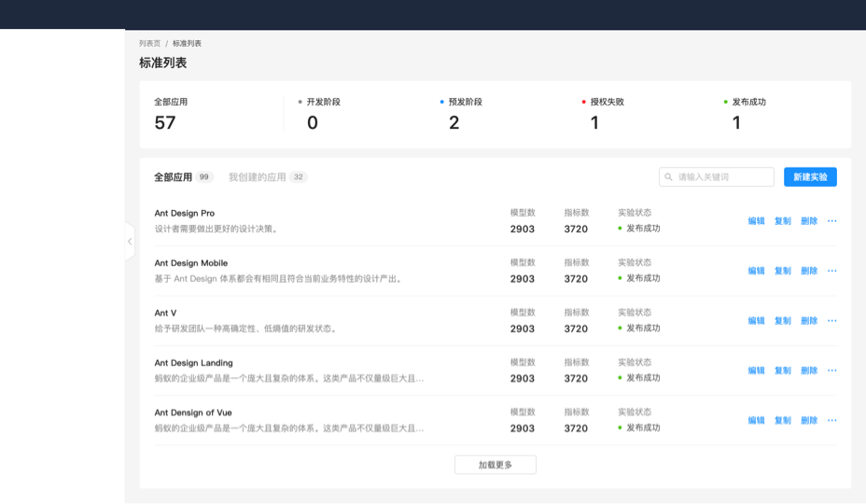Screen dimensions: 866x504
Task: Copy the Ant V entry
Action: pyautogui.click(x=783, y=320)
